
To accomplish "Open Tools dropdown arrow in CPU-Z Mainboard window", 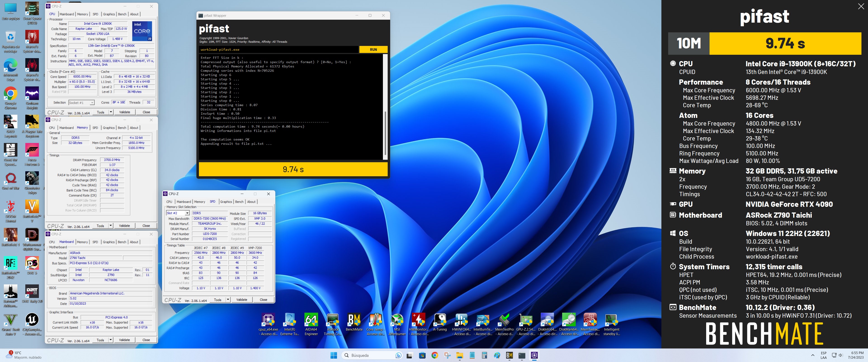I will pyautogui.click(x=111, y=340).
